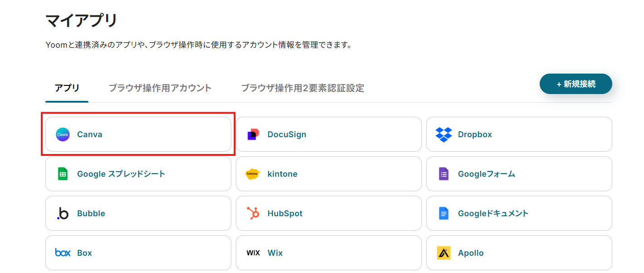Click the Google Sheets green icon
Viewport: 644px width, 273px height.
(63, 174)
